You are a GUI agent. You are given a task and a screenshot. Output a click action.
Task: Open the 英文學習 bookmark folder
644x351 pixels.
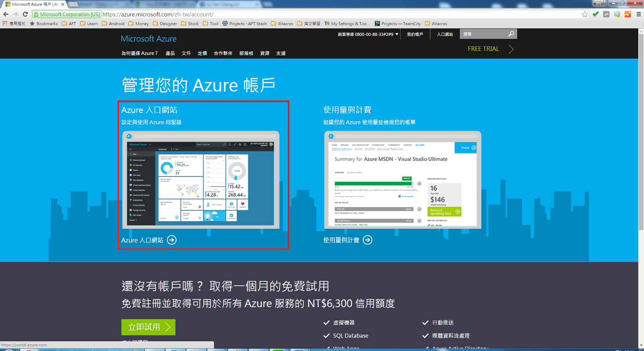tap(309, 24)
